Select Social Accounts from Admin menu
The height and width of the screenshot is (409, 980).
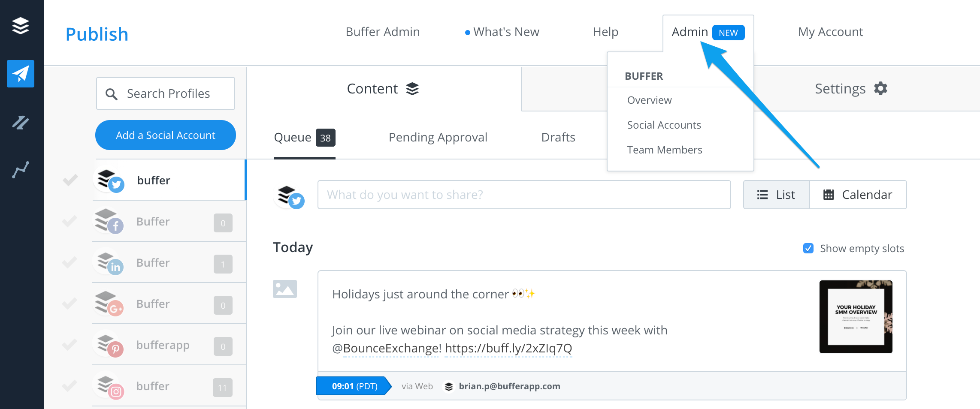pyautogui.click(x=663, y=125)
